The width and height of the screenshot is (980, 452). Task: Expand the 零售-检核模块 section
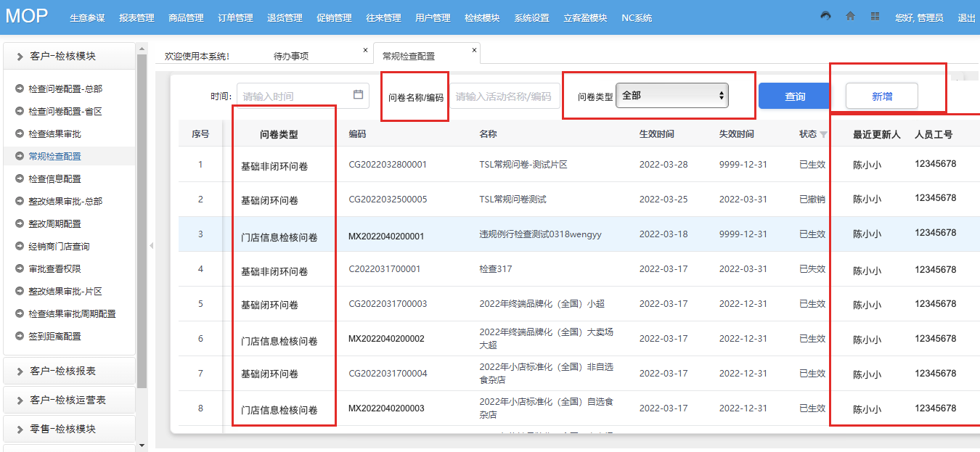[x=69, y=429]
